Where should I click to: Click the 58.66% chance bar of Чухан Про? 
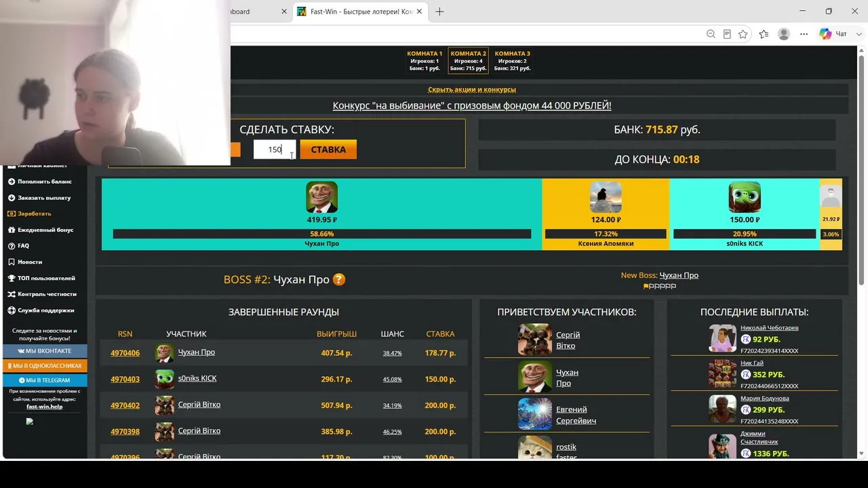(x=322, y=234)
